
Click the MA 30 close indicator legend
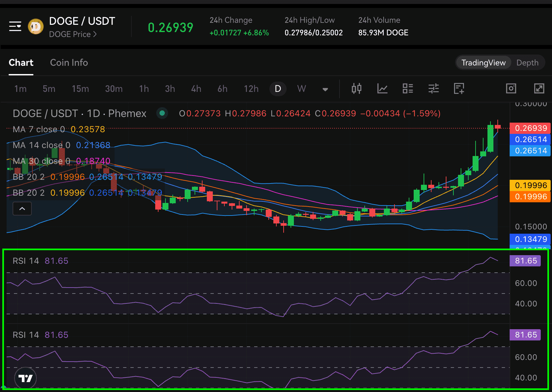pyautogui.click(x=62, y=161)
